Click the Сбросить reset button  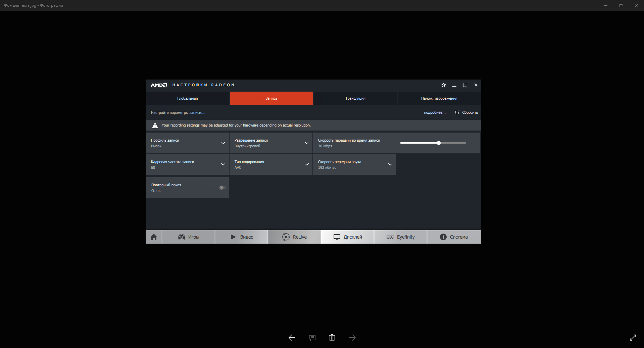[466, 113]
